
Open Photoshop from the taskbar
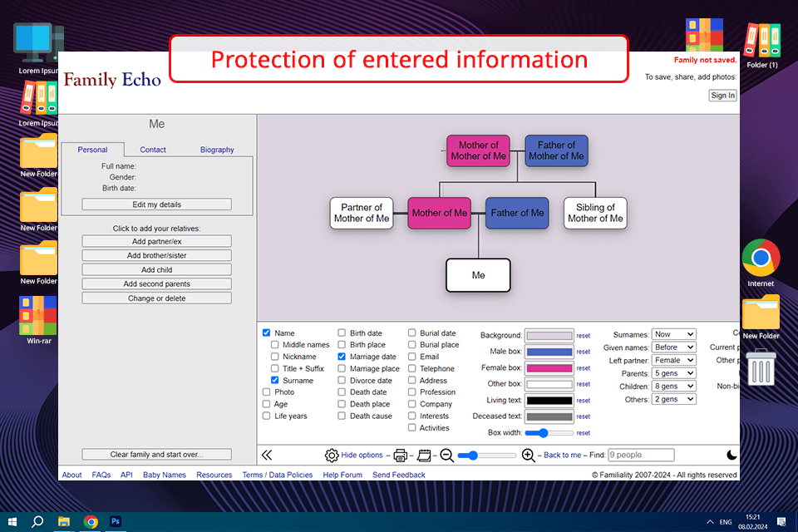pos(116,521)
